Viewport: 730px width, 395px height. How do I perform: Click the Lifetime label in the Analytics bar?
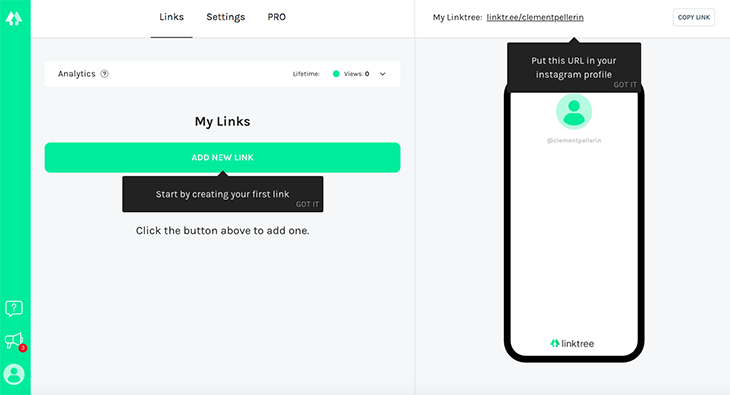306,74
